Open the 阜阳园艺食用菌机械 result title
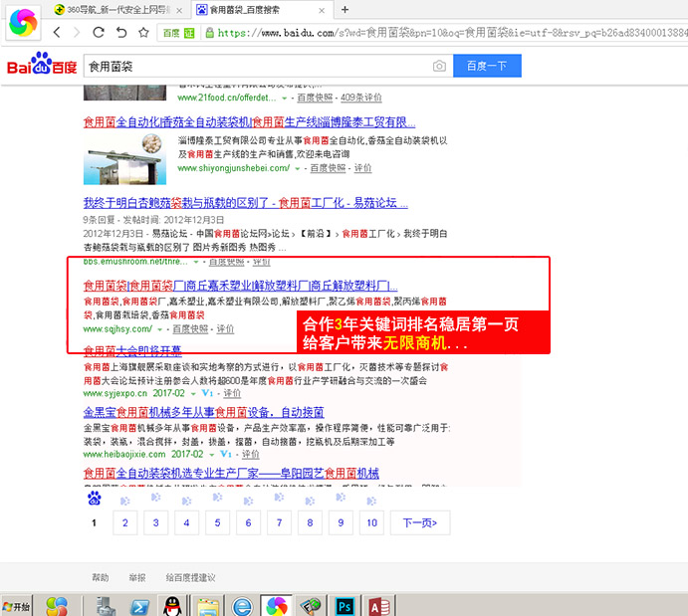Screen dimensions: 688x616 [x=231, y=474]
